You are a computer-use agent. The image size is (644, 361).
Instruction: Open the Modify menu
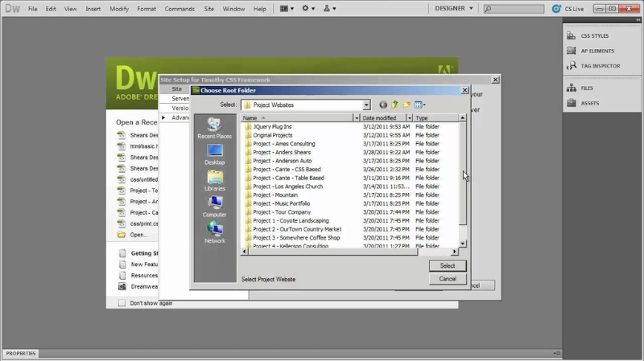(x=118, y=9)
